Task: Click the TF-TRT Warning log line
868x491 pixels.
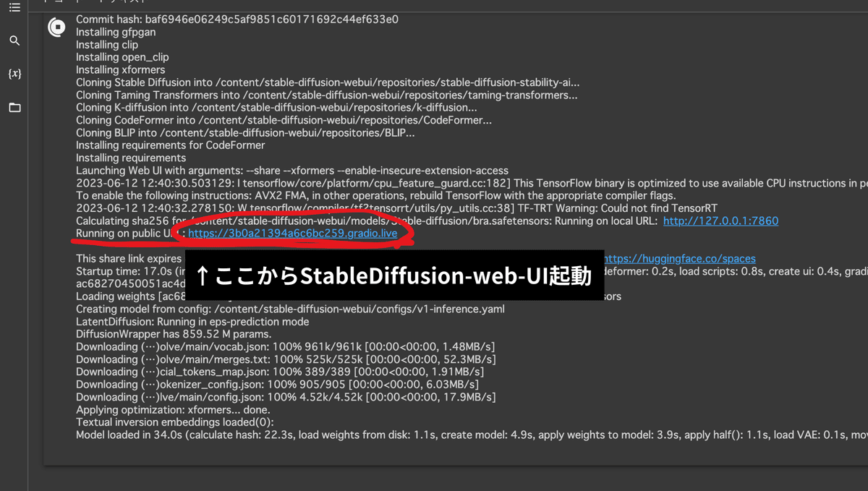Action: tap(397, 208)
